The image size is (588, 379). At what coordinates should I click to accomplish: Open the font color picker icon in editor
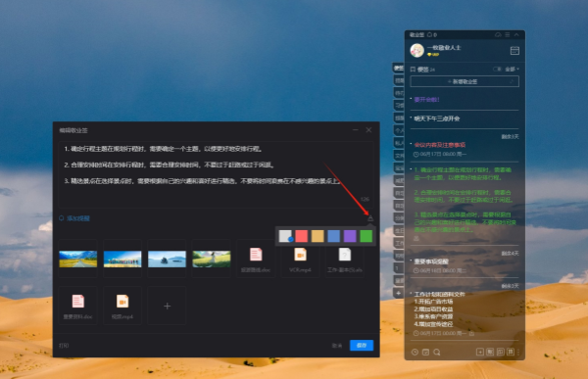tap(370, 218)
